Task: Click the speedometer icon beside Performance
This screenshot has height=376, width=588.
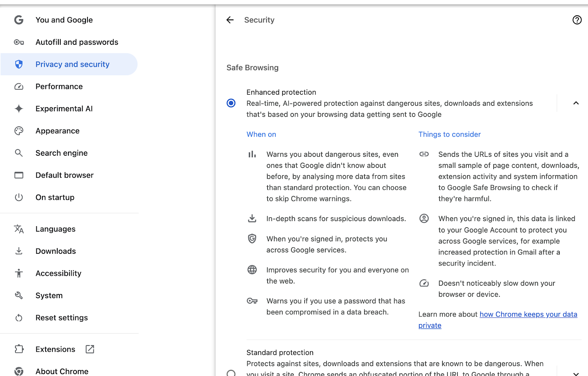Action: pyautogui.click(x=19, y=87)
